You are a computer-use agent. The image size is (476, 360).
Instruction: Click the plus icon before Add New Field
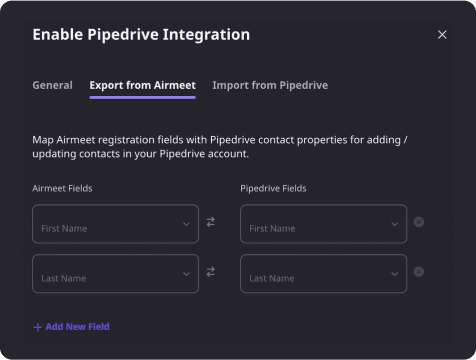[x=37, y=327]
